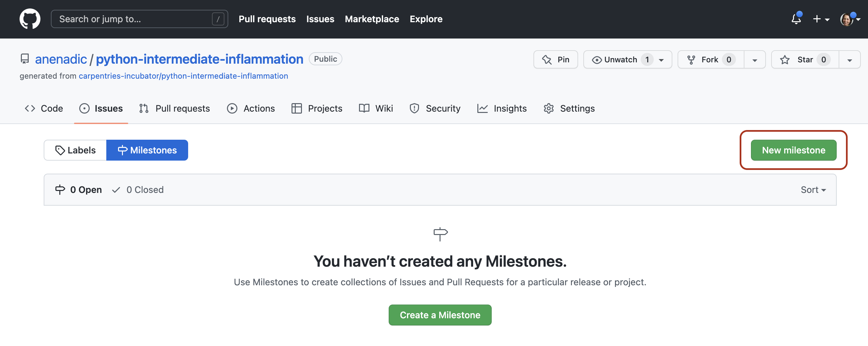Open python-intermediate-inflammation repository name link
868x346 pixels.
[x=200, y=59]
